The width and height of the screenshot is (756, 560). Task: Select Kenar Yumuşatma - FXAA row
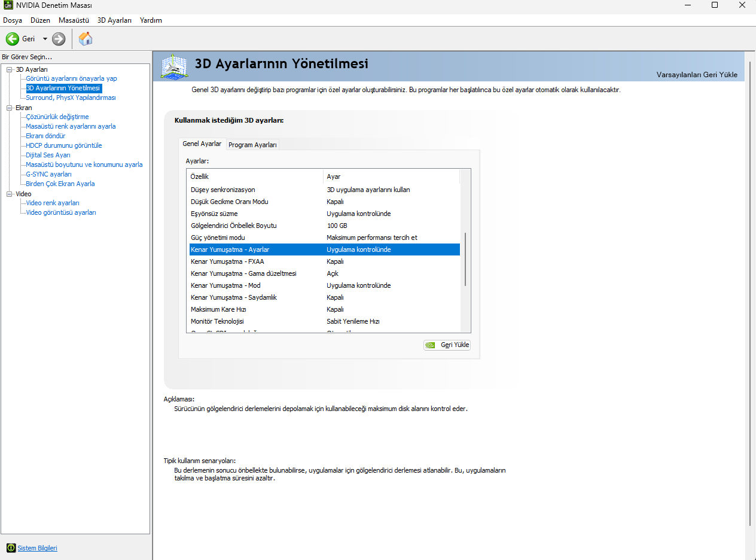324,261
